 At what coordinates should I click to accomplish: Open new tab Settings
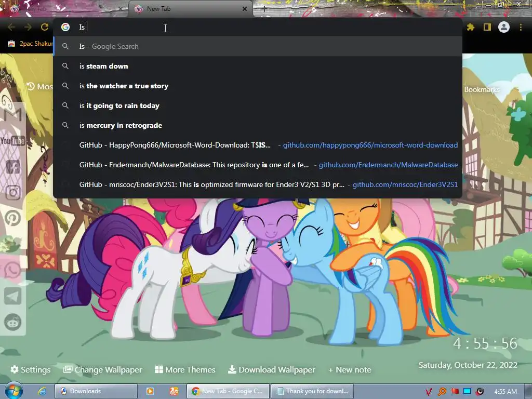[x=31, y=369]
